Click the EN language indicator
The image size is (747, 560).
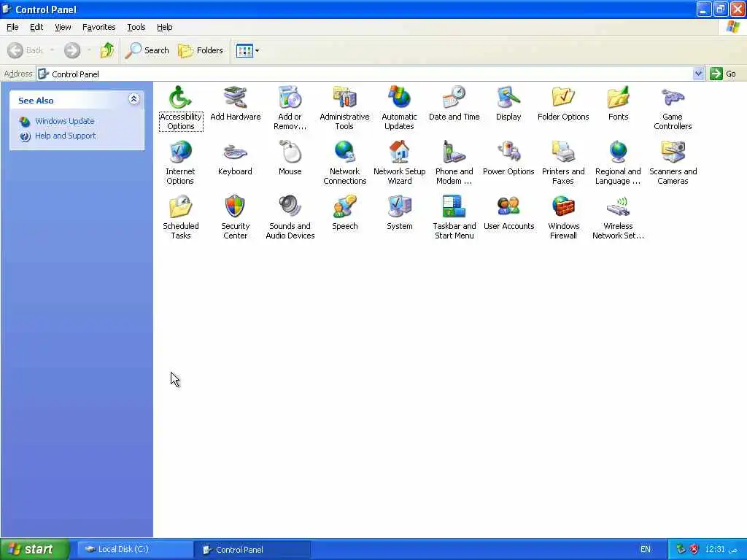coord(645,549)
